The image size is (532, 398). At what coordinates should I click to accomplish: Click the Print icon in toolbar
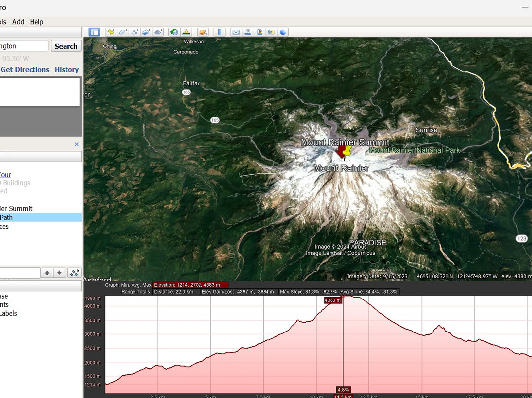coord(248,32)
